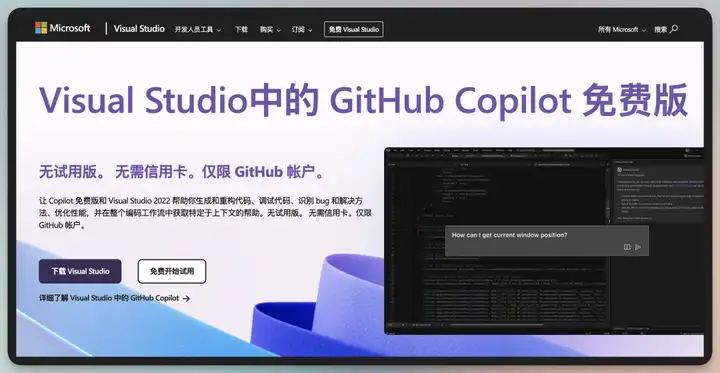This screenshot has width=720, height=373.
Task: Click the arrow after the Copilot learn-more link
Action: [x=186, y=298]
